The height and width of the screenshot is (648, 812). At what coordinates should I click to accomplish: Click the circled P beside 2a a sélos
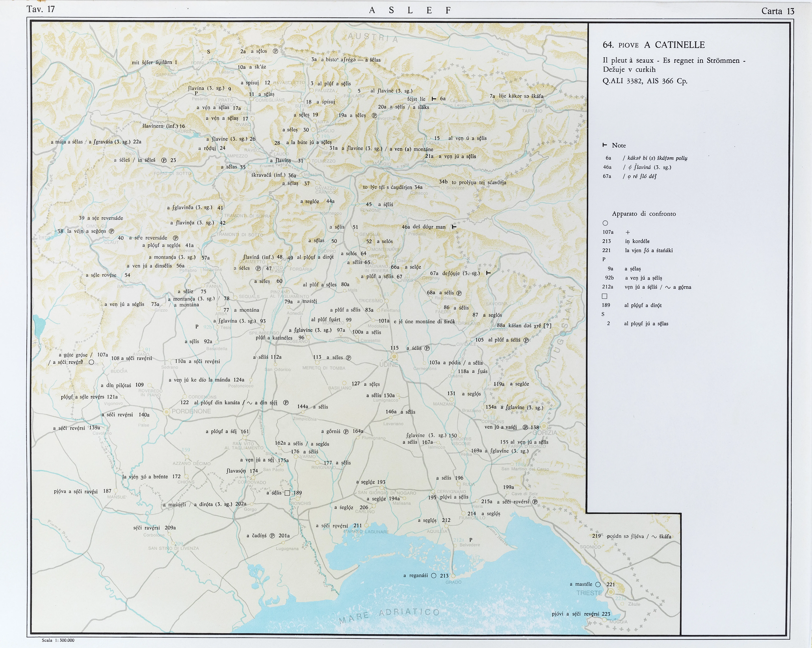(275, 51)
